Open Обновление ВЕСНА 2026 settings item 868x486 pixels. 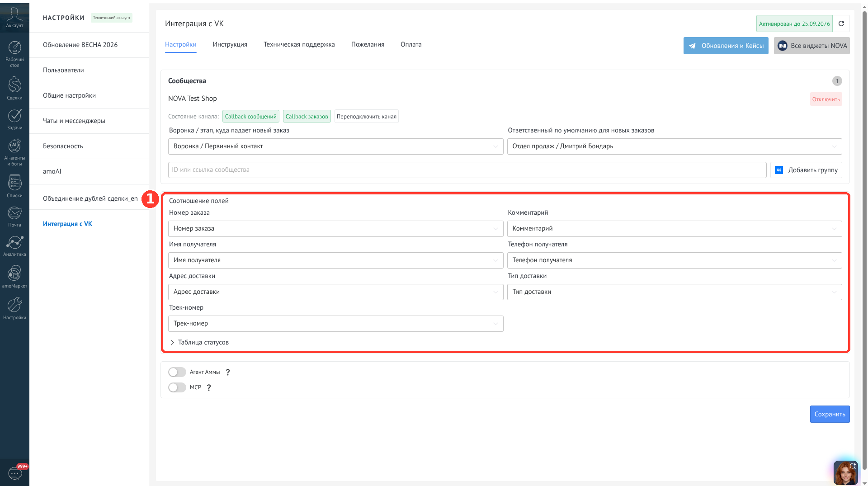pos(89,45)
